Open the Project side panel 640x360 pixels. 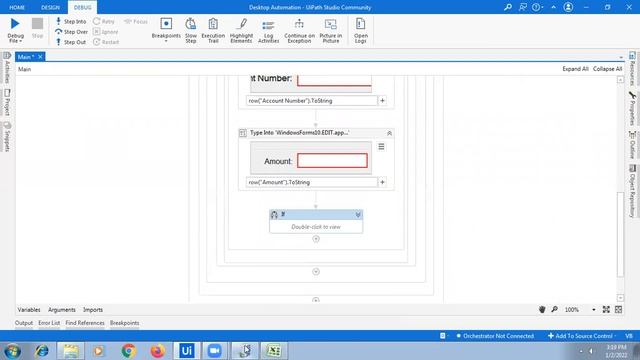[x=7, y=102]
